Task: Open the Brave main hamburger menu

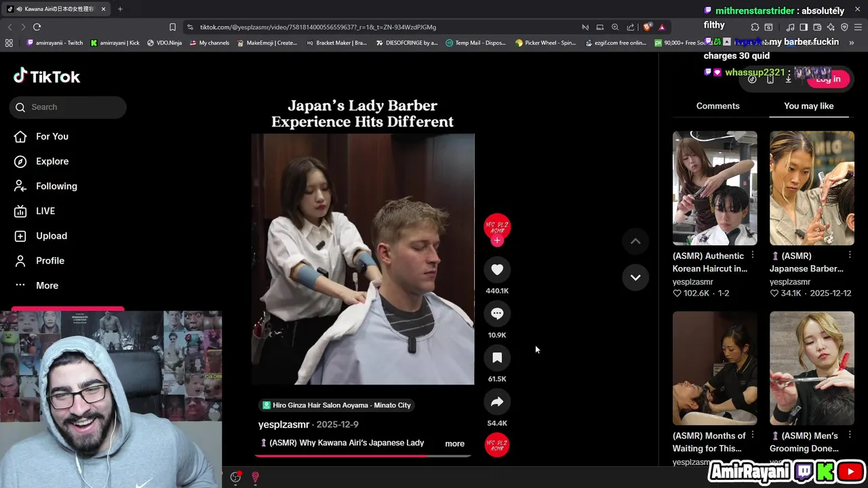Action: 859,27
